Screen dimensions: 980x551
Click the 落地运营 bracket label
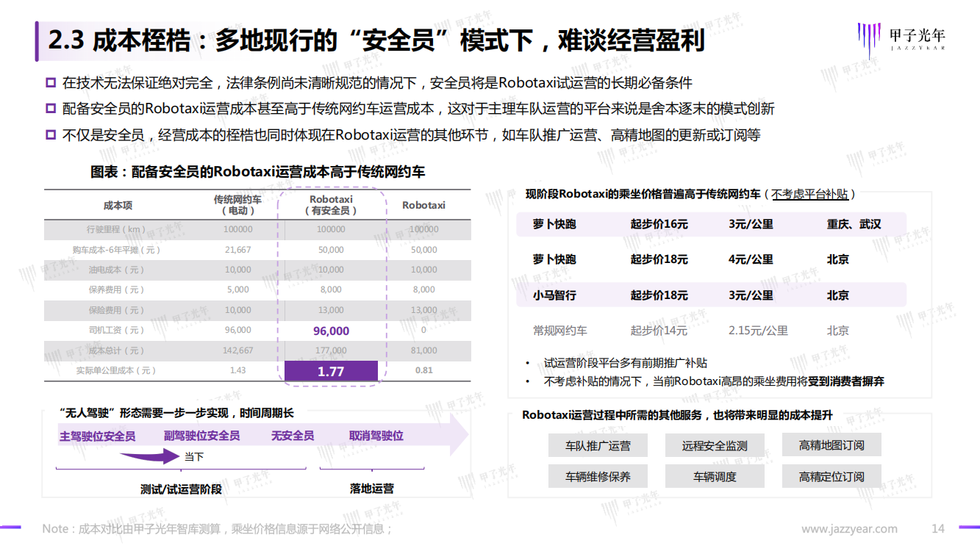(372, 488)
